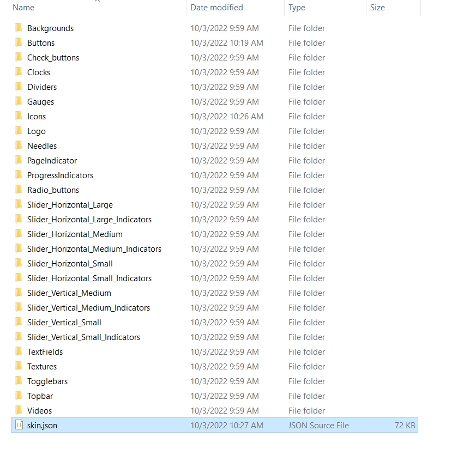Viewport: 476px width, 449px height.
Task: Click the Check_buttons folder icon
Action: pos(19,57)
